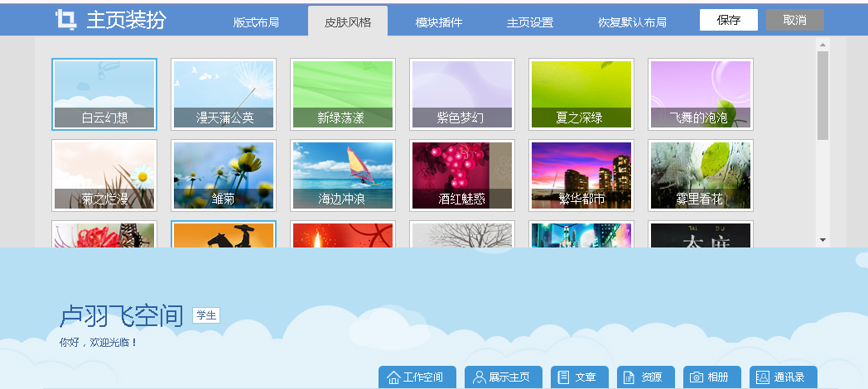Choose the 海边冲浪 skin
This screenshot has width=868, height=389.
coord(343,175)
